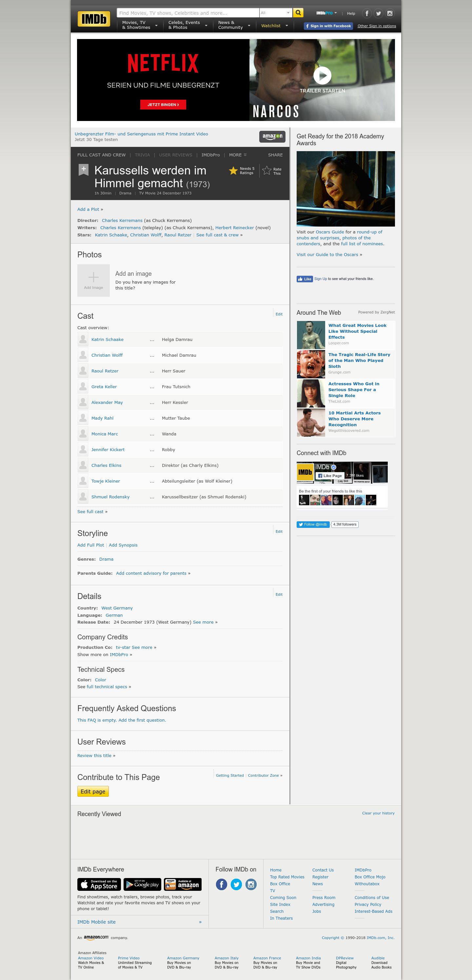
Task: Click IMDb Mobile site arrow
Action: [201, 922]
